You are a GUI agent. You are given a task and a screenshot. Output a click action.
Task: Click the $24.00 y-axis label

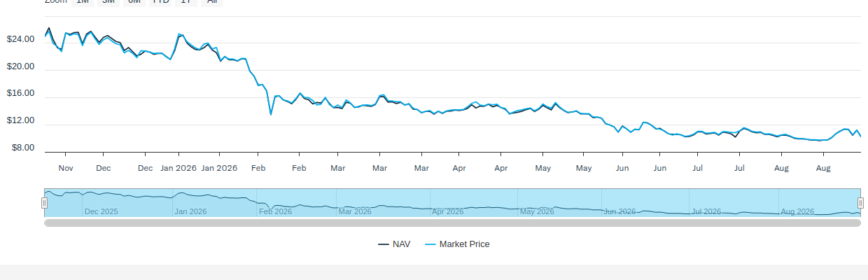point(20,40)
